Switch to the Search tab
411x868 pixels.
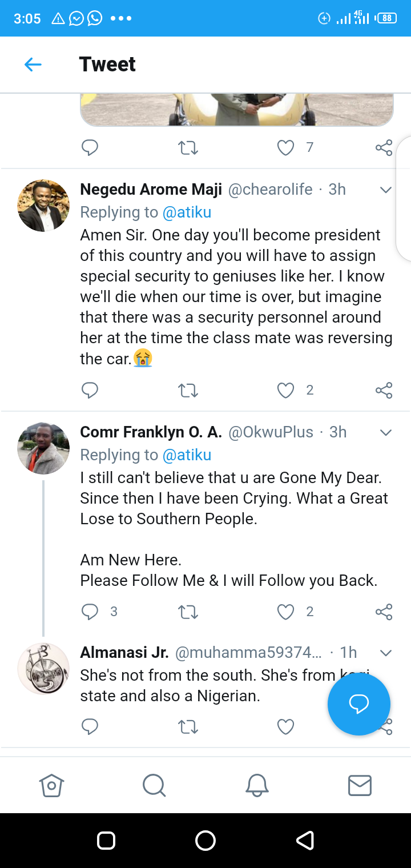(154, 786)
